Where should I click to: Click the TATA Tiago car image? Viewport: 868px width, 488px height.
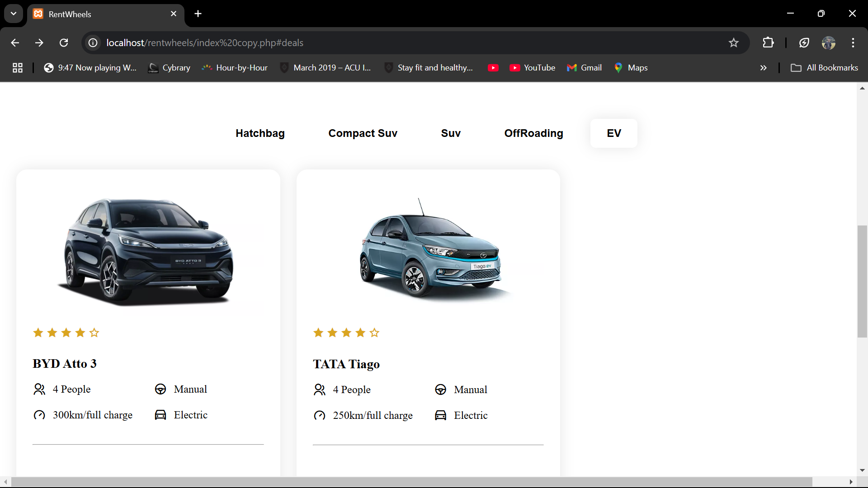pos(428,251)
